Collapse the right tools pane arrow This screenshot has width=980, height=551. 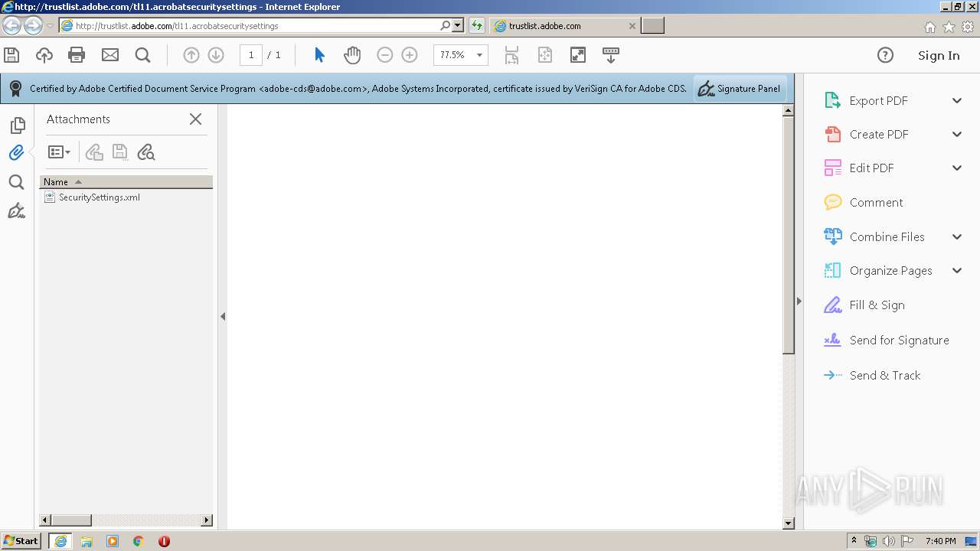click(799, 301)
